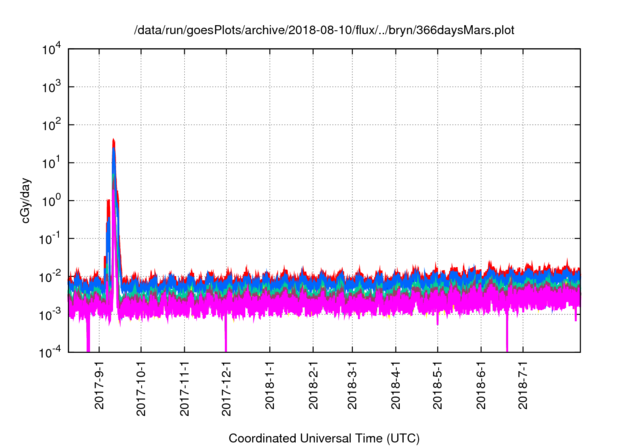
Task: Click the red peak of the September 2017 spike
Action: pyautogui.click(x=114, y=141)
